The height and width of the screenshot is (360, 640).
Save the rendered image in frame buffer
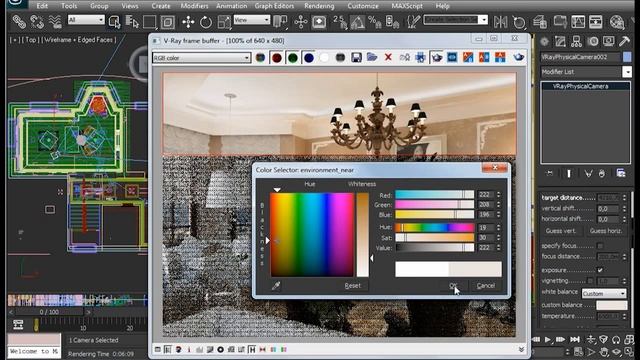356,58
